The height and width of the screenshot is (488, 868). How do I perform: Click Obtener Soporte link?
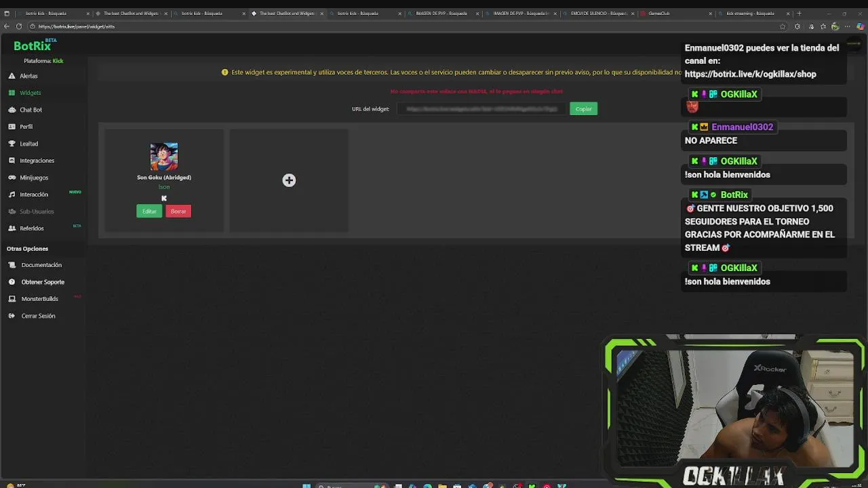43,282
